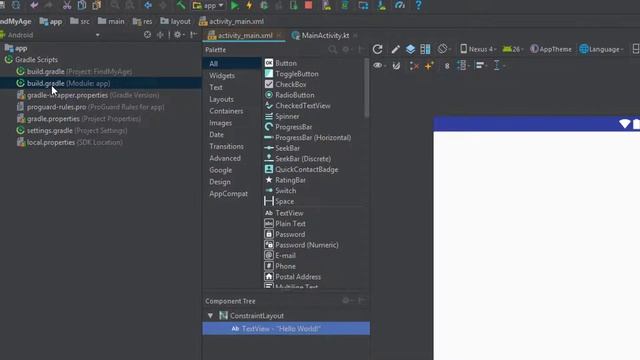Click the Refresh layout icon in the designer

[378, 49]
